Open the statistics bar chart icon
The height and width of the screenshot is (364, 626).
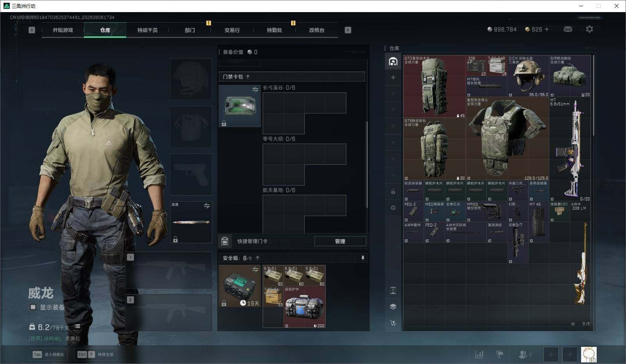(x=479, y=354)
